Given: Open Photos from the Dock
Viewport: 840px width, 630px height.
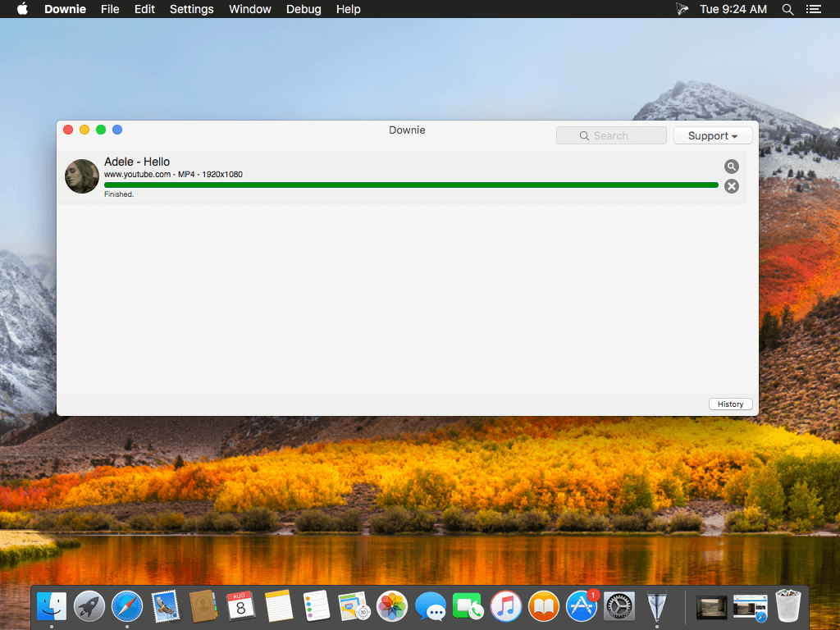Looking at the screenshot, I should coord(392,606).
